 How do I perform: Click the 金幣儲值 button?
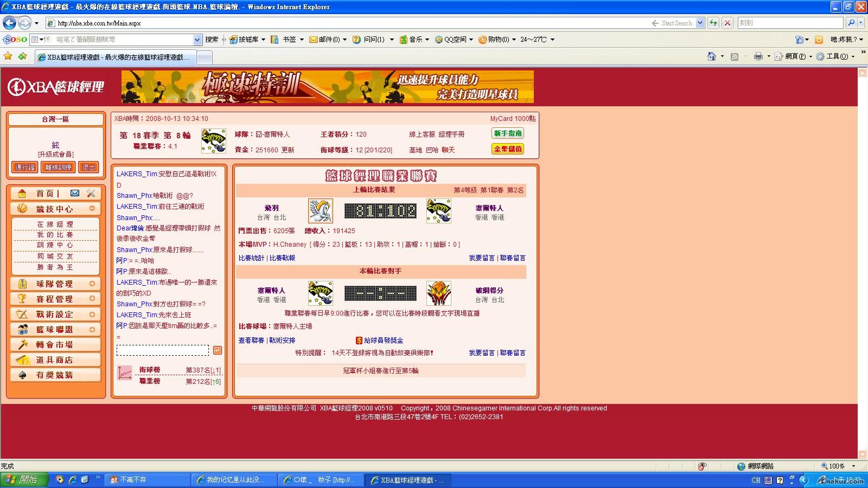click(508, 149)
